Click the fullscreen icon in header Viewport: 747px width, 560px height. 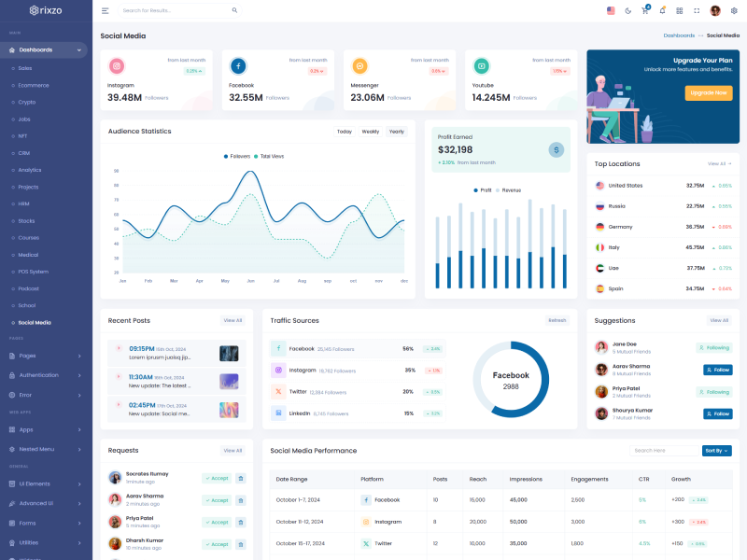698,10
